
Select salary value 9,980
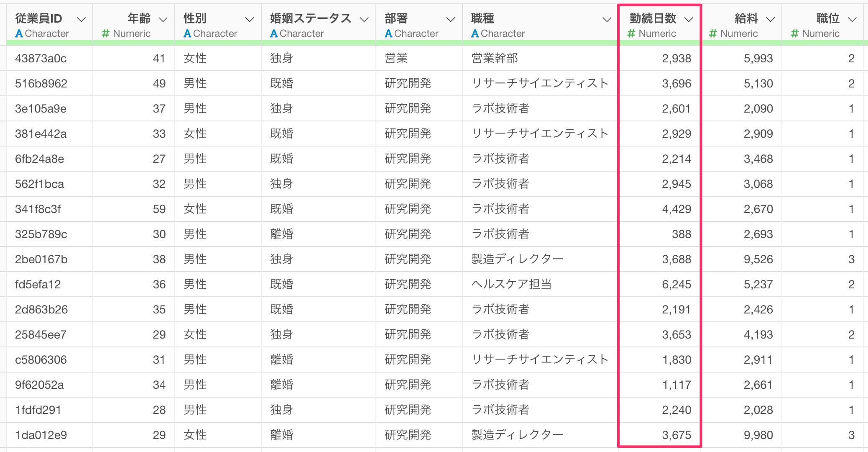[x=758, y=435]
